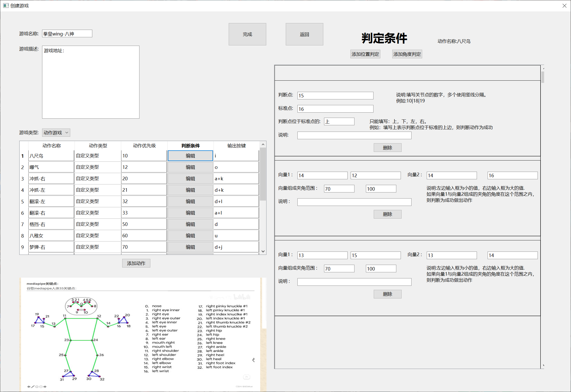The width and height of the screenshot is (571, 392).
Task: Click 动作名称 cell 曝气
Action: 51,167
